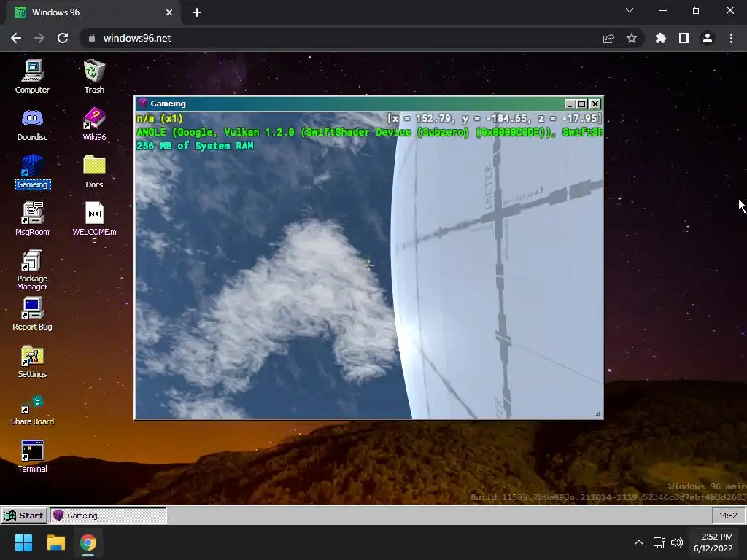Go back in the browser
The image size is (747, 560).
(16, 38)
